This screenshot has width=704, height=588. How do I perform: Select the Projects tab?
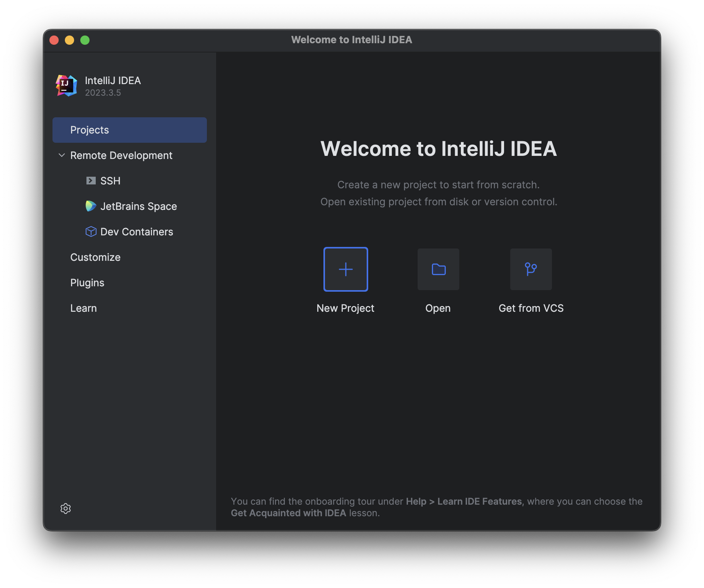[x=130, y=130]
